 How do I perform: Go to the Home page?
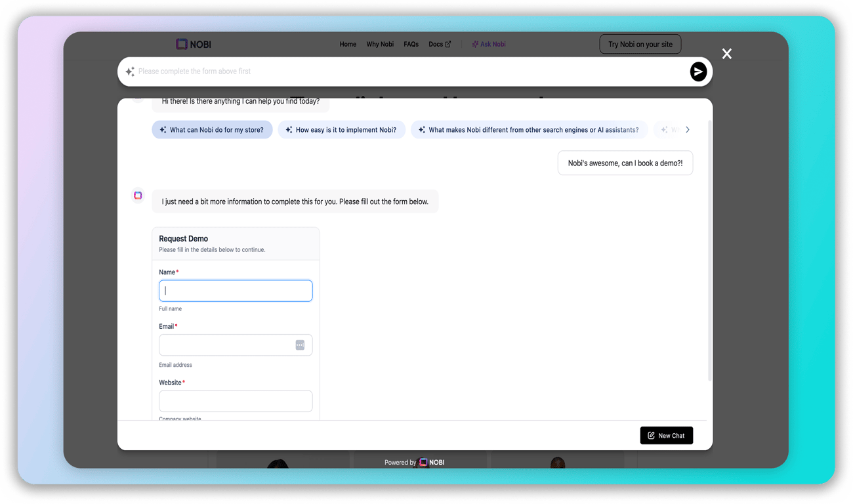[x=348, y=44]
